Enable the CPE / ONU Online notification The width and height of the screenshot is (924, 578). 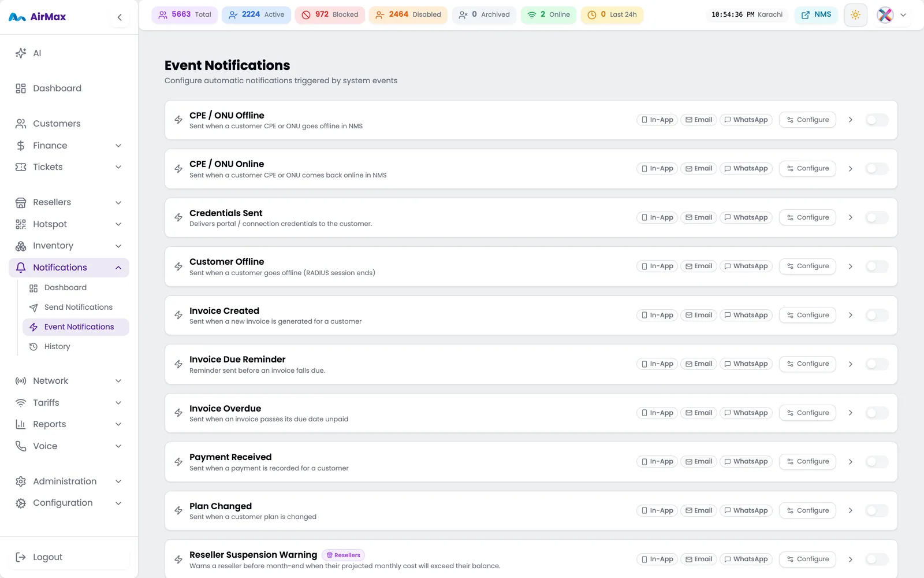[x=877, y=169]
